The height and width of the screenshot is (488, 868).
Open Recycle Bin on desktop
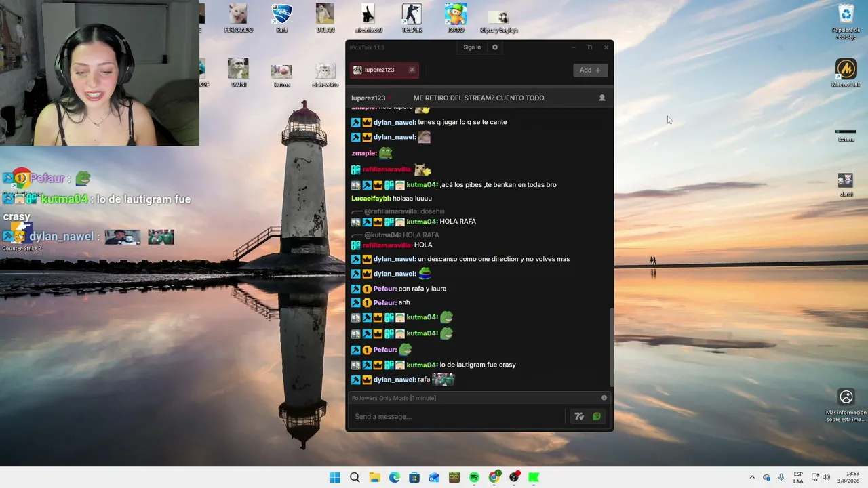tap(846, 22)
